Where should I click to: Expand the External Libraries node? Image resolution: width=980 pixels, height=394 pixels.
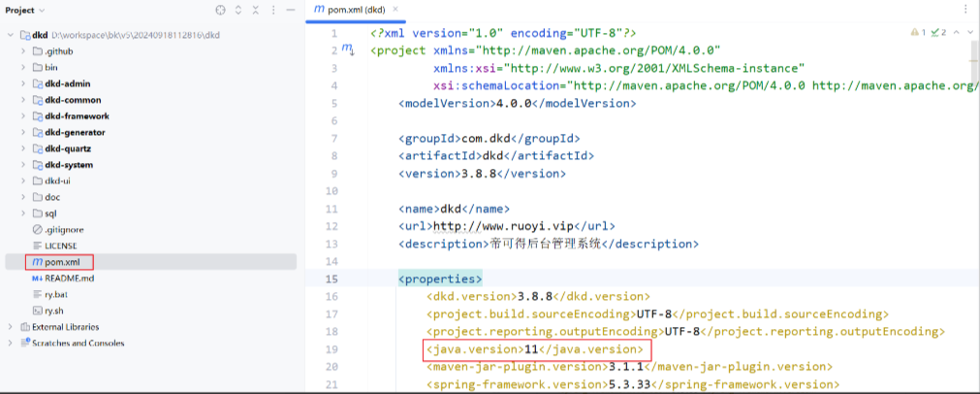[x=10, y=327]
